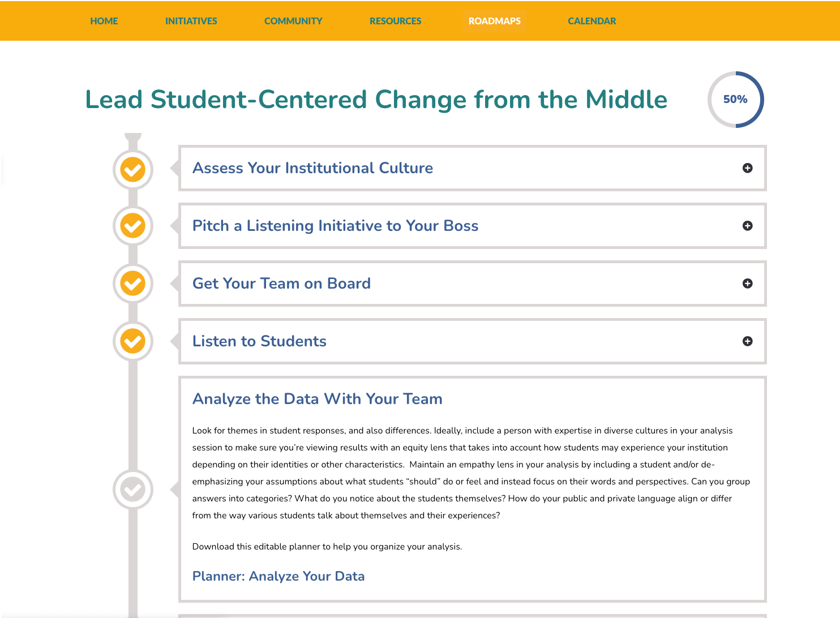
Task: Click the plus icon on Listen to Students
Action: click(748, 341)
